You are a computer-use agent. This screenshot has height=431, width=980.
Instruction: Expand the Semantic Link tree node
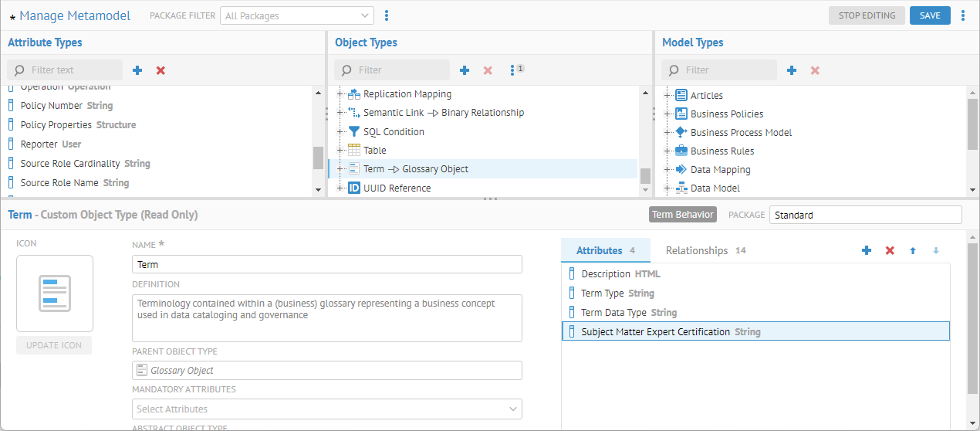341,113
